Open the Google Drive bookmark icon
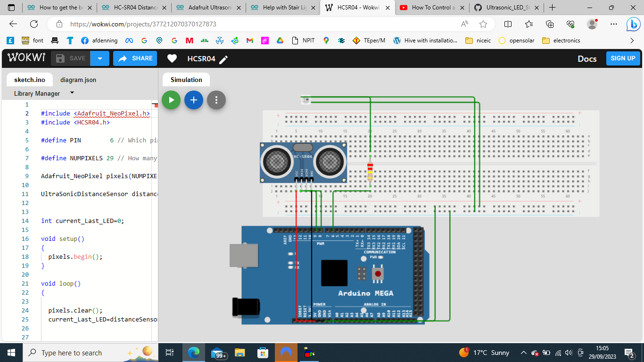The width and height of the screenshot is (644, 362). [x=280, y=41]
